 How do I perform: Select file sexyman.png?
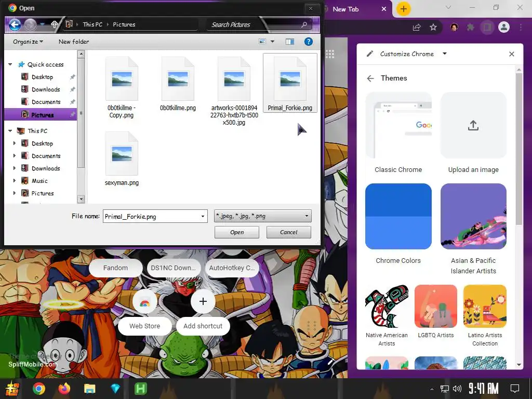pyautogui.click(x=122, y=159)
